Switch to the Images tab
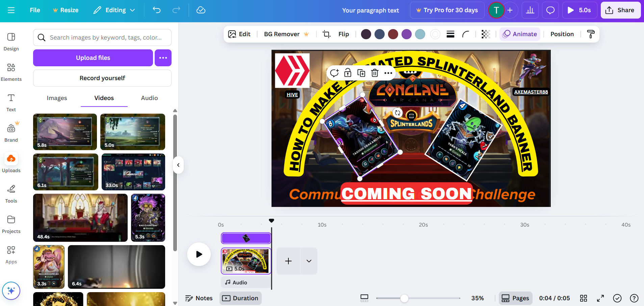This screenshot has height=306, width=644. [57, 98]
